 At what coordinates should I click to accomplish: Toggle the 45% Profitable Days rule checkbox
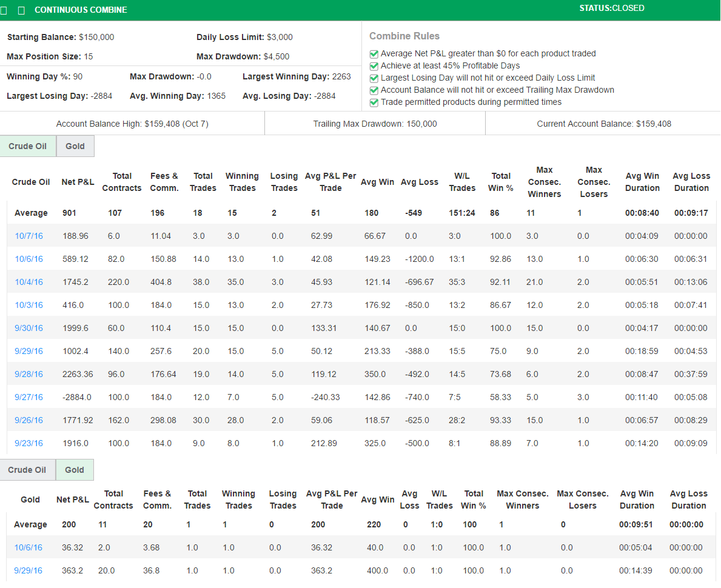(374, 66)
